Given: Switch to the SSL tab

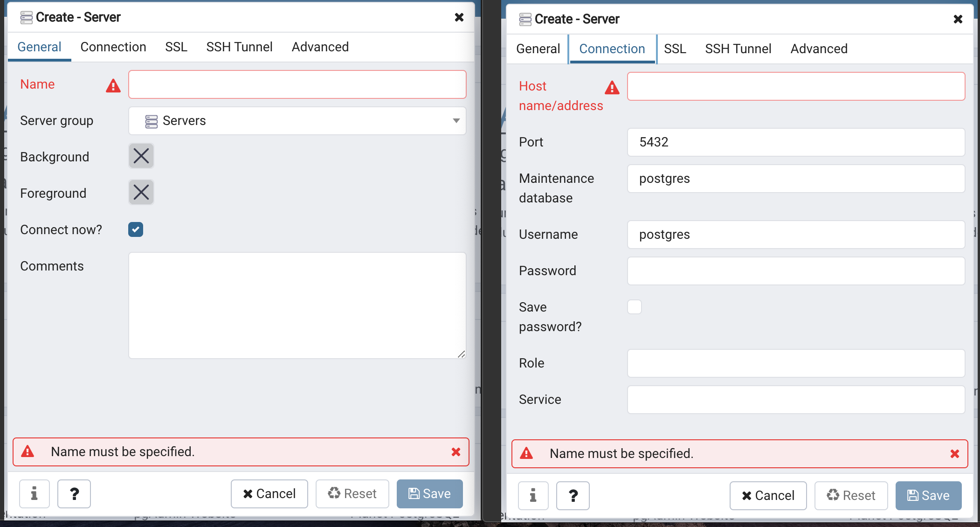Looking at the screenshot, I should pyautogui.click(x=176, y=47).
